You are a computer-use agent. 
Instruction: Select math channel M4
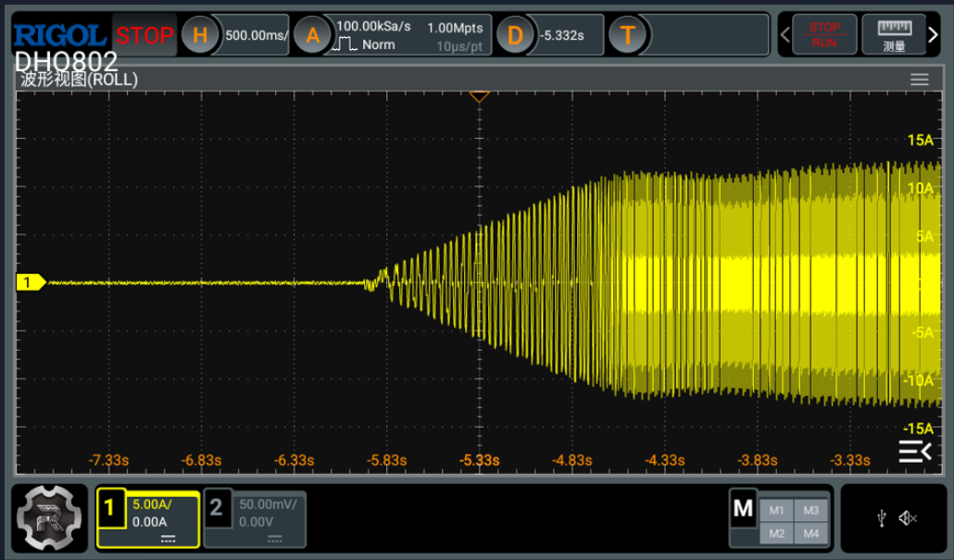[x=811, y=533]
